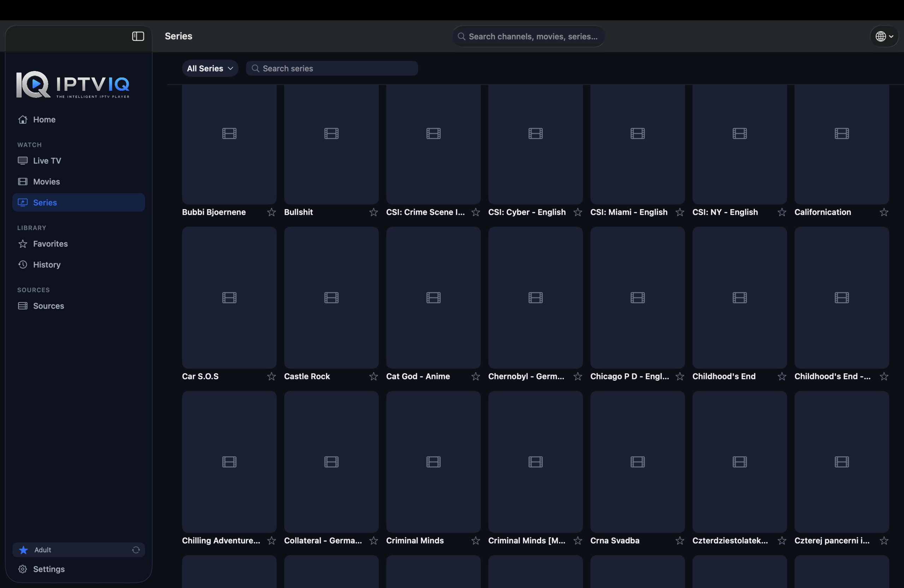Screen dimensions: 904x588
Task: Open the Chicago P D poster card
Action: (638, 297)
